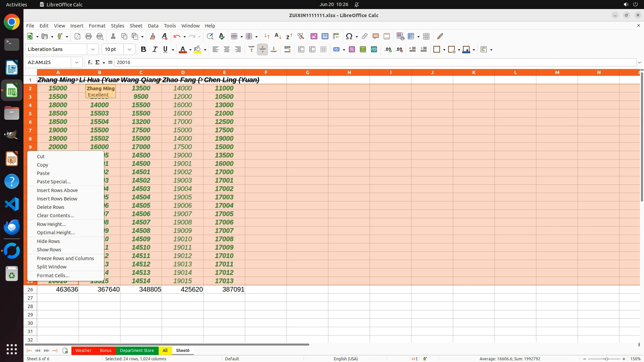This screenshot has width=644, height=362.
Task: Click the Clone Formatting paintbrush icon
Action: 153,36
